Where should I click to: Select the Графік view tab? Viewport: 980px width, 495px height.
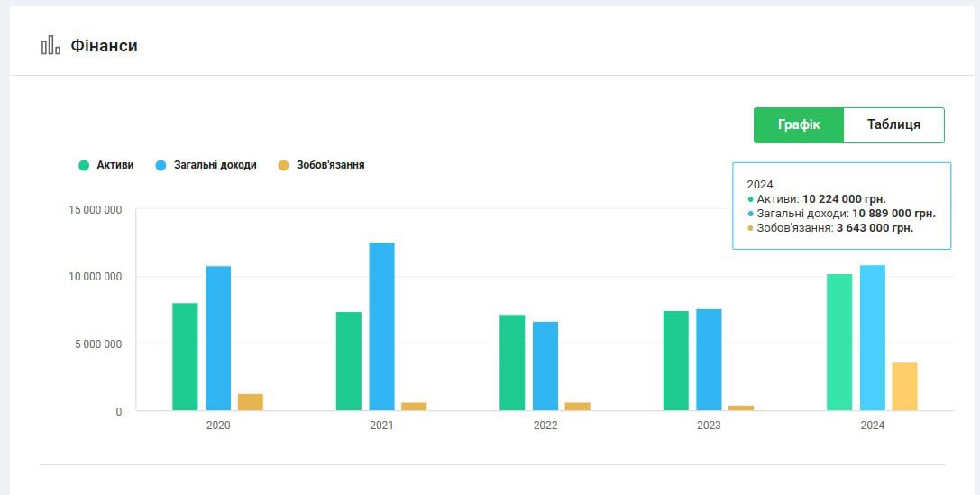tap(799, 125)
